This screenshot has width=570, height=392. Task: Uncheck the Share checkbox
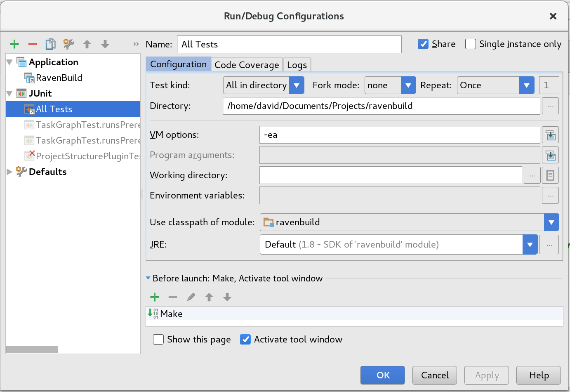tap(423, 44)
